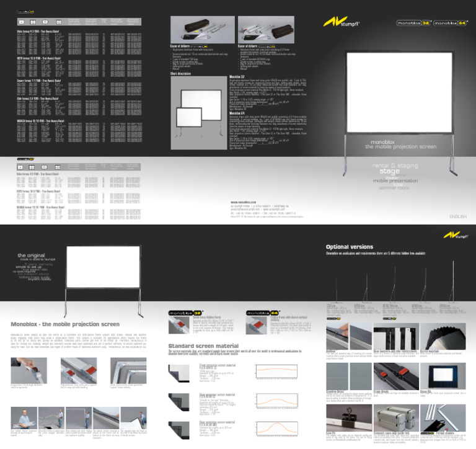Click the monoblox 32 badge above Standard screen material
Screen dimensions: 476x449
[x=185, y=313]
